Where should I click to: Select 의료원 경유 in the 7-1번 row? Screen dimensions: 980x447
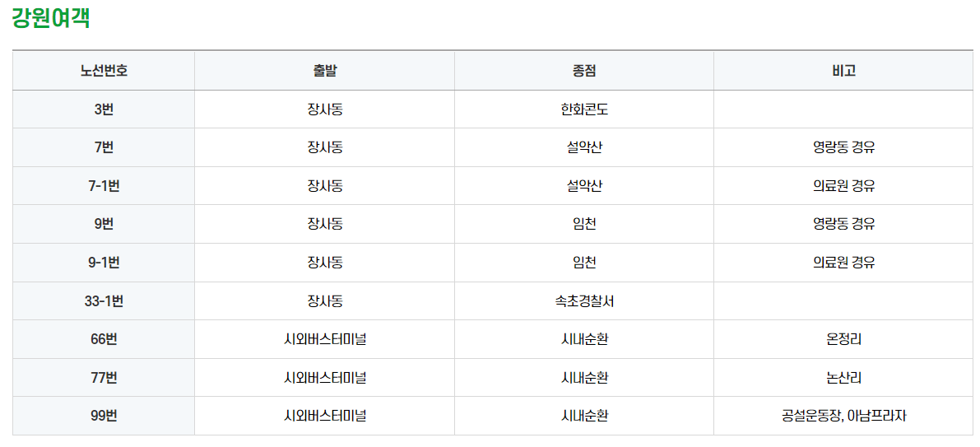click(843, 186)
